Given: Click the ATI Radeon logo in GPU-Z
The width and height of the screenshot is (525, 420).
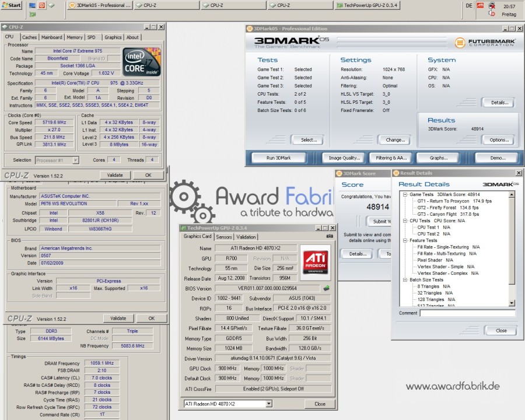Looking at the screenshot, I should tap(315, 262).
